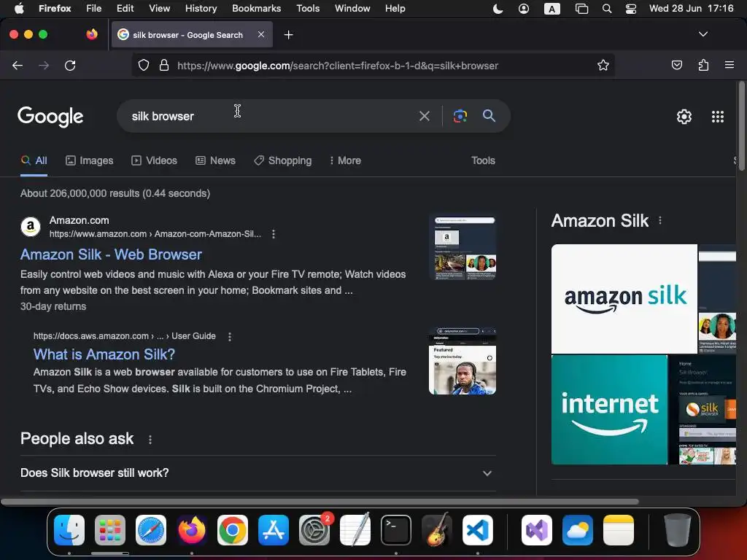Viewport: 747px width, 560px height.
Task: Open the Tools menu in menu bar
Action: click(308, 8)
